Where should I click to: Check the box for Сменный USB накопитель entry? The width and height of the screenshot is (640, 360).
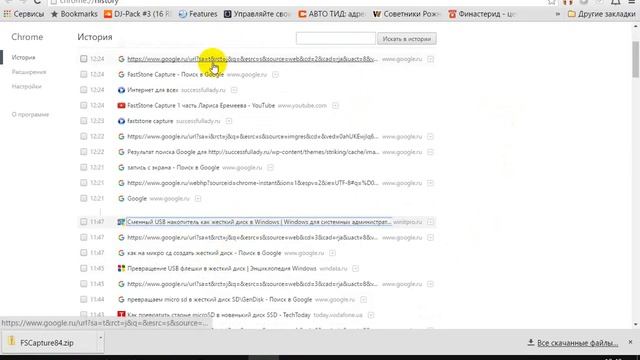(84, 222)
